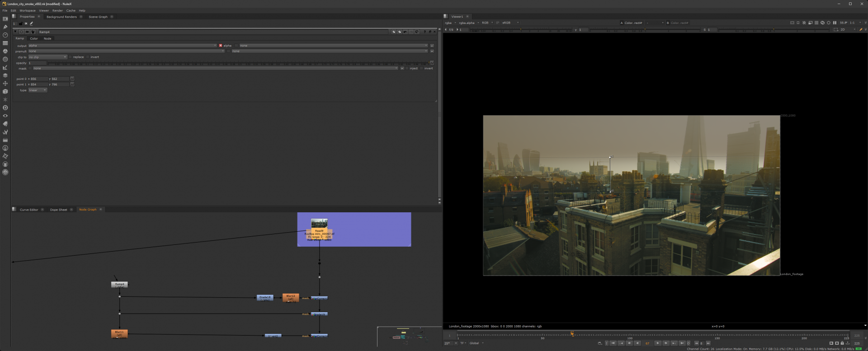
Task: Open the Draw nodes menu in the left toolbar
Action: [x=5, y=27]
